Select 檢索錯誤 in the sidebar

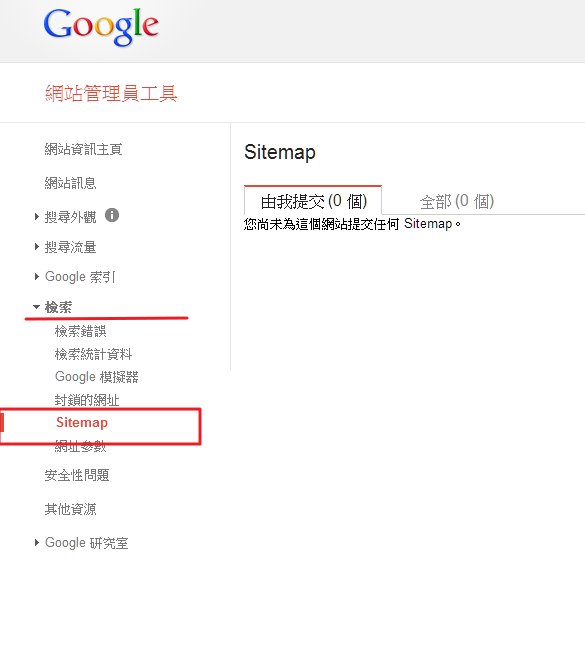[80, 331]
